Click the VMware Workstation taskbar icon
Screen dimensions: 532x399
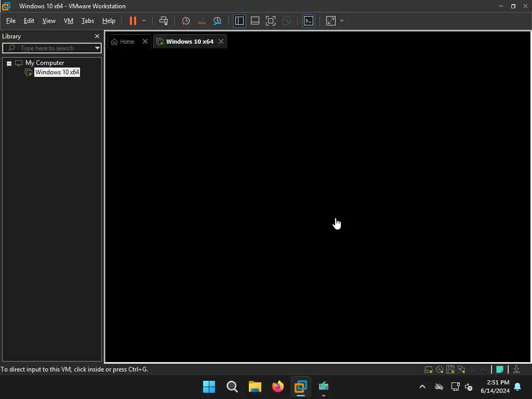[x=301, y=387]
